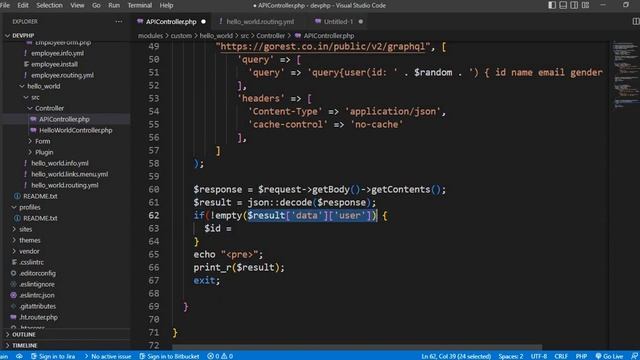Open the customize layout icon

point(585,5)
